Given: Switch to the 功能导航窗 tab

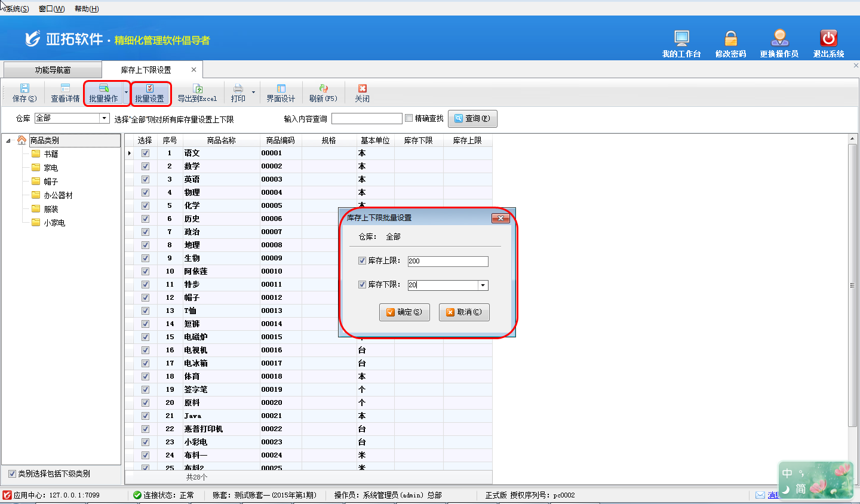Looking at the screenshot, I should pyautogui.click(x=53, y=70).
